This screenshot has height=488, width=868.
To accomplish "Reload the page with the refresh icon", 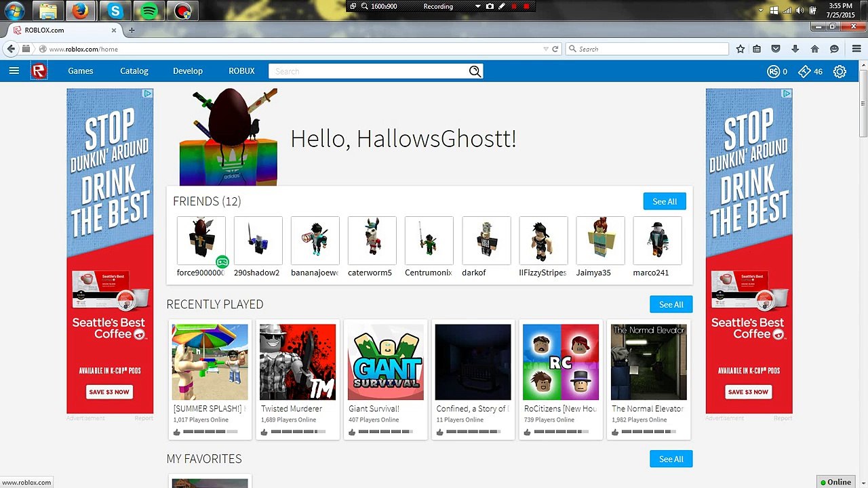I will tap(555, 49).
